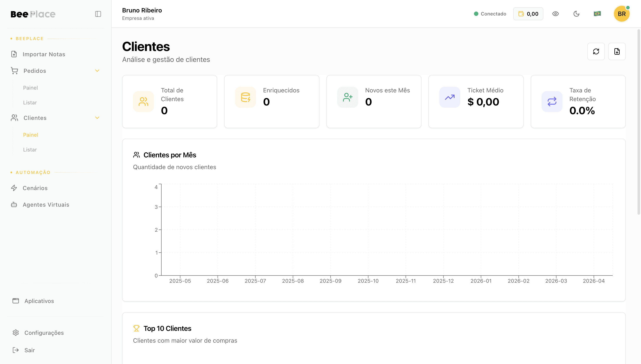This screenshot has height=364, width=641.
Task: Click the Conectado status indicator
Action: (490, 14)
